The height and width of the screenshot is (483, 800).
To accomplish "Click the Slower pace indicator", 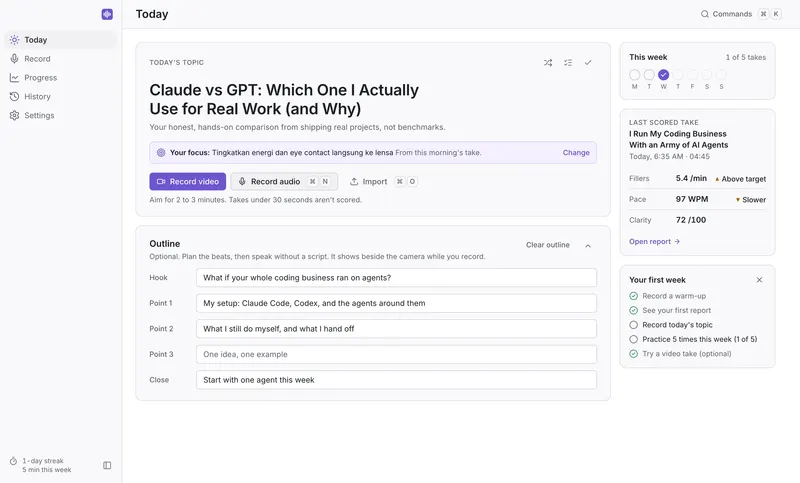I will [x=751, y=199].
